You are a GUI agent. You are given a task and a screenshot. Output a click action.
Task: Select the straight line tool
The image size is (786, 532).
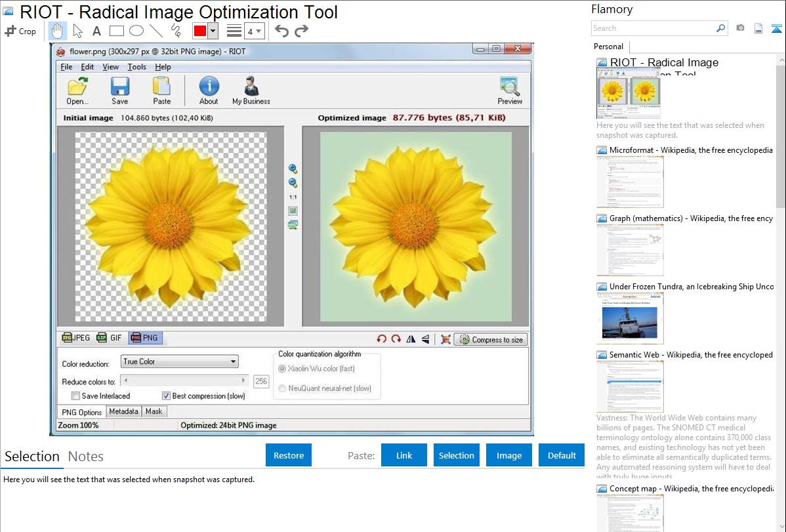click(x=156, y=31)
